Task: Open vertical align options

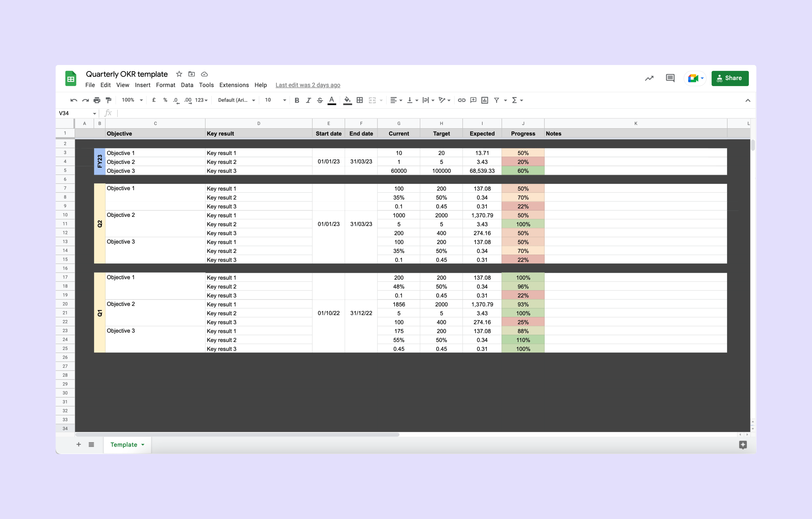Action: pos(412,100)
